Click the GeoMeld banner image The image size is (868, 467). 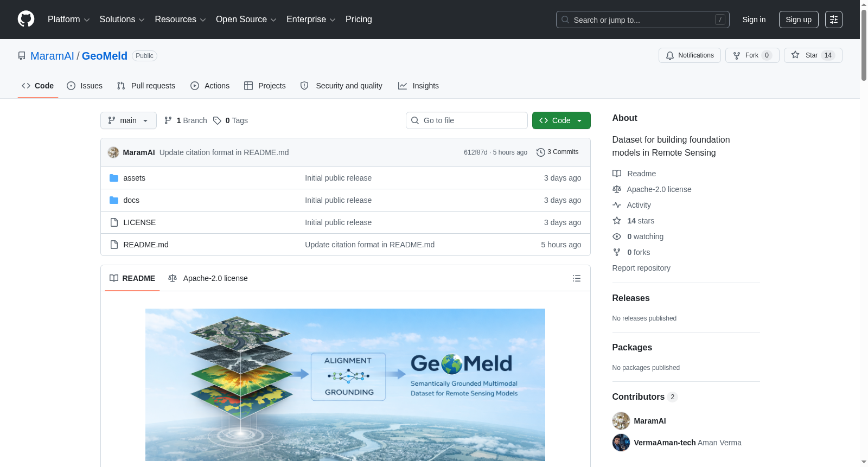point(345,385)
